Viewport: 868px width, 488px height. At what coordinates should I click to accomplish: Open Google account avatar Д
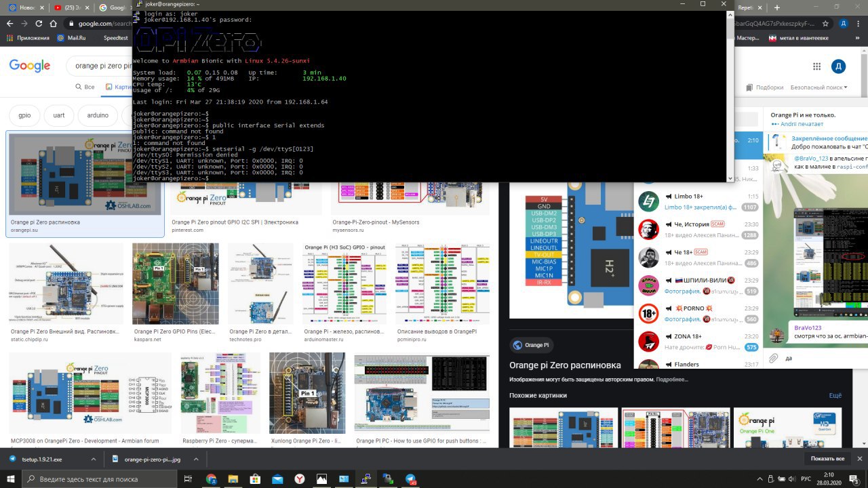(839, 66)
